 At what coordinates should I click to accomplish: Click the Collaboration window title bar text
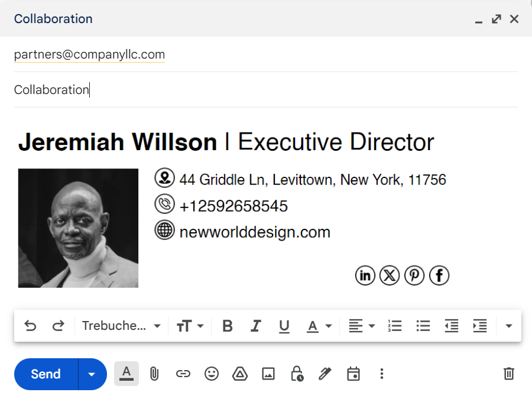tap(53, 19)
